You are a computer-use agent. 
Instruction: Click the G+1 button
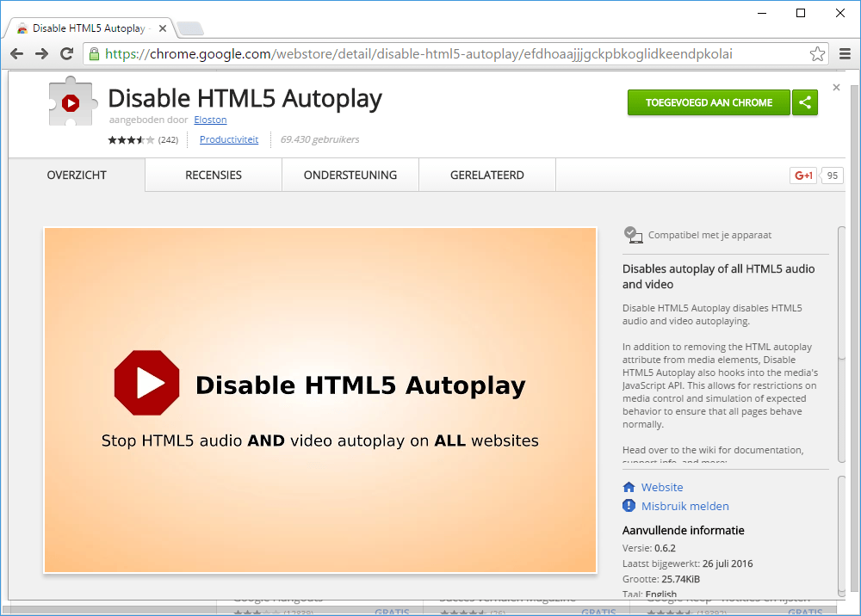[803, 176]
